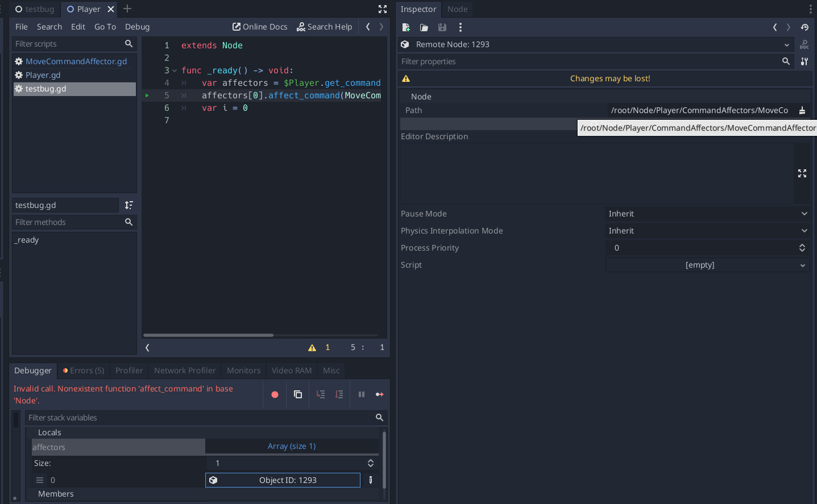Open the Online Docs page

coord(260,26)
